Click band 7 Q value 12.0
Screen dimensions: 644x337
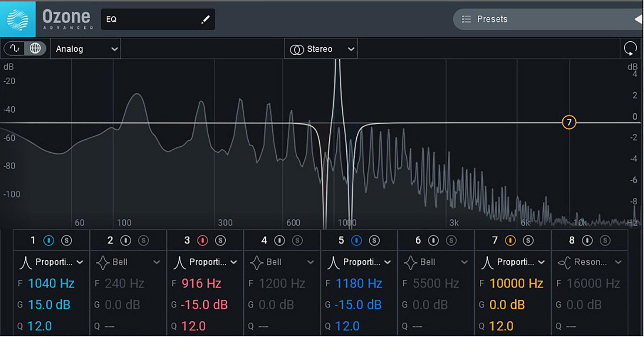click(501, 326)
